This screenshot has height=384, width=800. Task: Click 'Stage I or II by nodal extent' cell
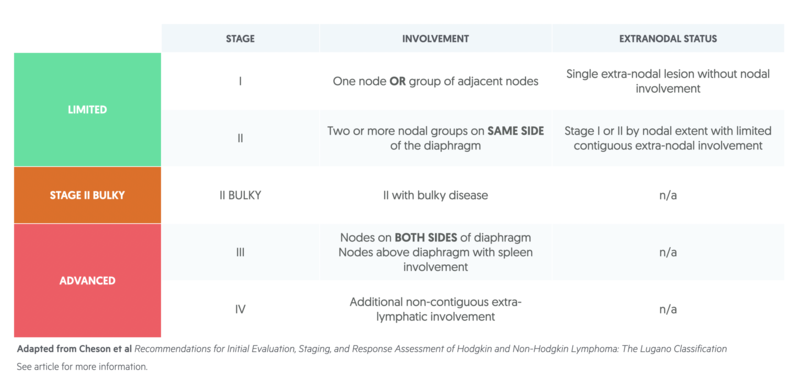click(x=668, y=138)
